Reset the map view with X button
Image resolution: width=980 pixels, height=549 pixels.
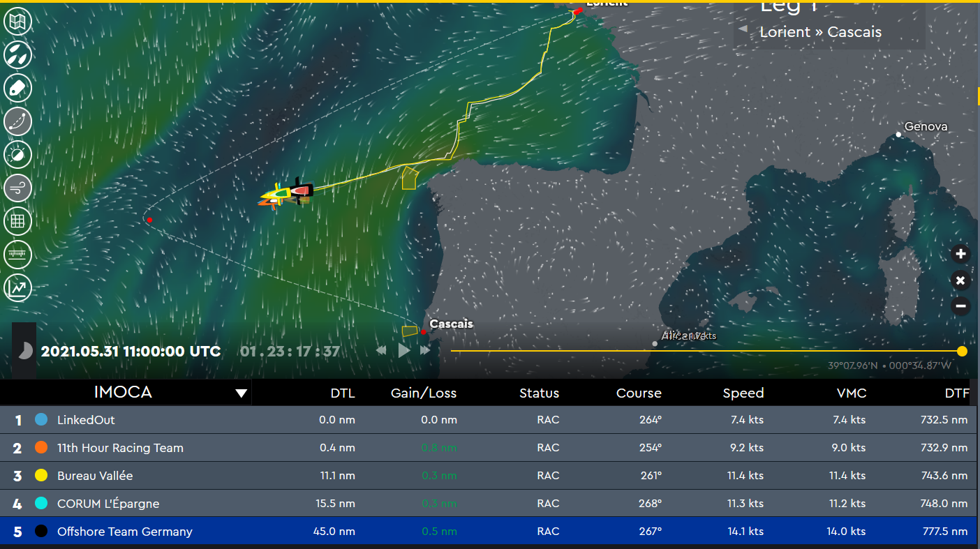click(960, 280)
